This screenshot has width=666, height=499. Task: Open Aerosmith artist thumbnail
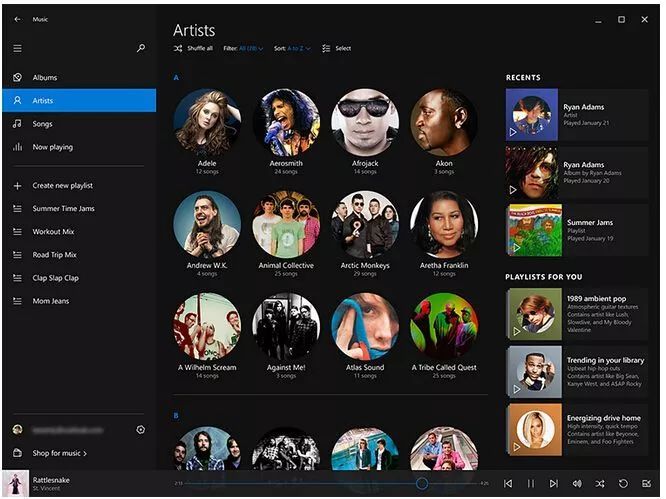(286, 122)
